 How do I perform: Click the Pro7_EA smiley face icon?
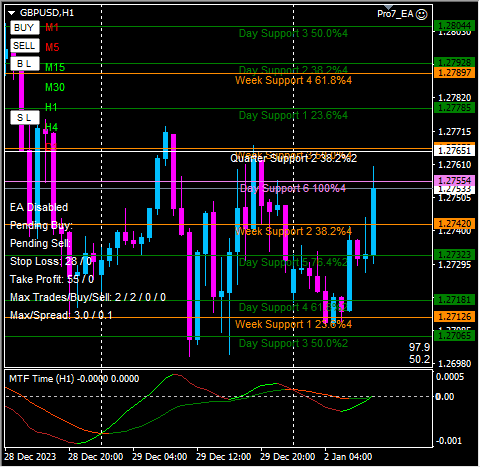422,14
